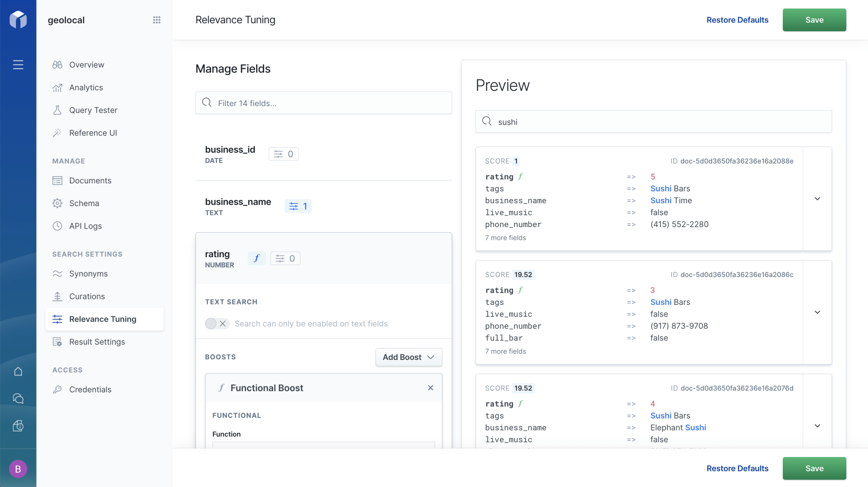868x487 pixels.
Task: Click the Restore Defaults link
Action: tap(737, 19)
